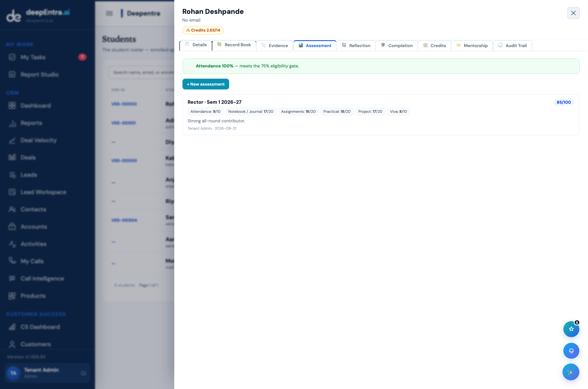Click the Attendance 100% eligibility banner

(x=381, y=66)
